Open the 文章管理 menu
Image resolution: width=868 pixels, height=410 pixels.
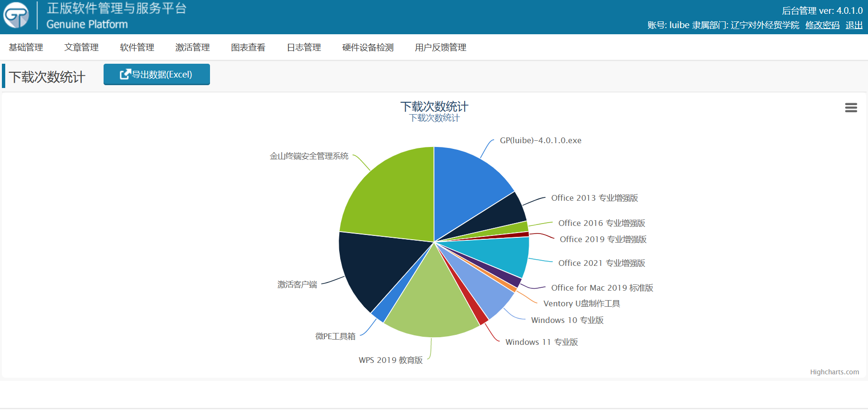(x=82, y=48)
